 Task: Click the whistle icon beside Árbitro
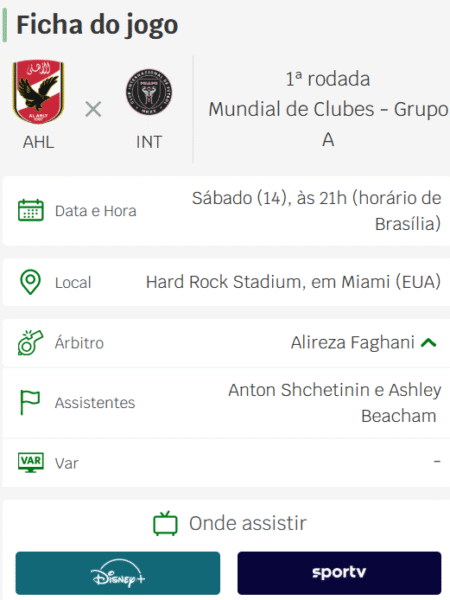[x=30, y=342]
